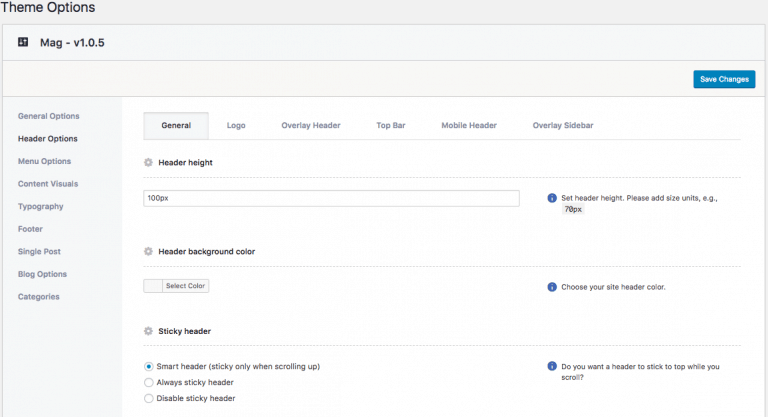Image resolution: width=768 pixels, height=417 pixels.
Task: Click the gear icon beside Header height
Action: [x=148, y=162]
